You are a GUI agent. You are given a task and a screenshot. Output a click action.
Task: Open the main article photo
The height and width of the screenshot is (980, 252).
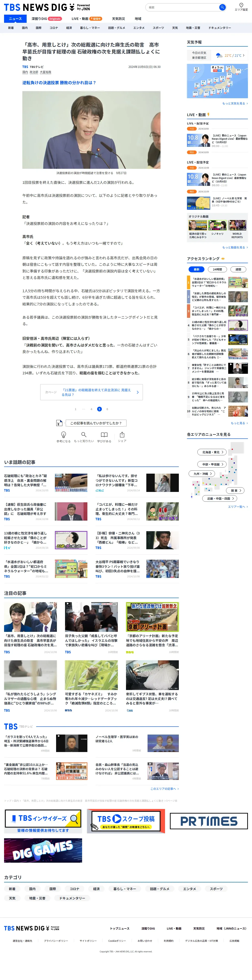pyautogui.click(x=91, y=130)
